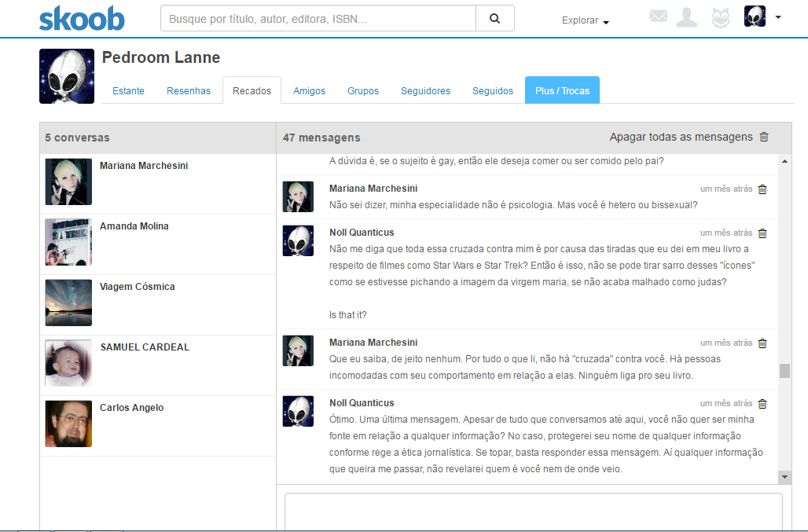Screen dimensions: 808x532
Task: Click SAMUEL CARDEAL's baby photo thumbnail
Action: pos(68,363)
